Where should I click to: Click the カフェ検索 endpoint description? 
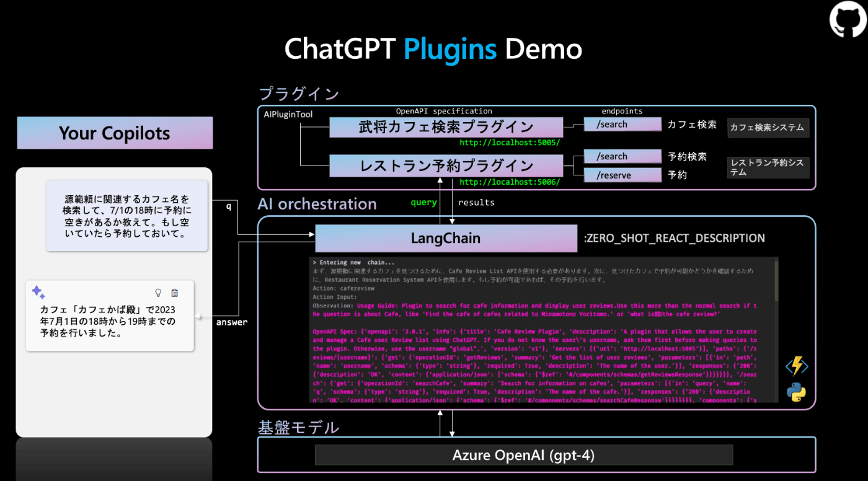click(x=692, y=125)
